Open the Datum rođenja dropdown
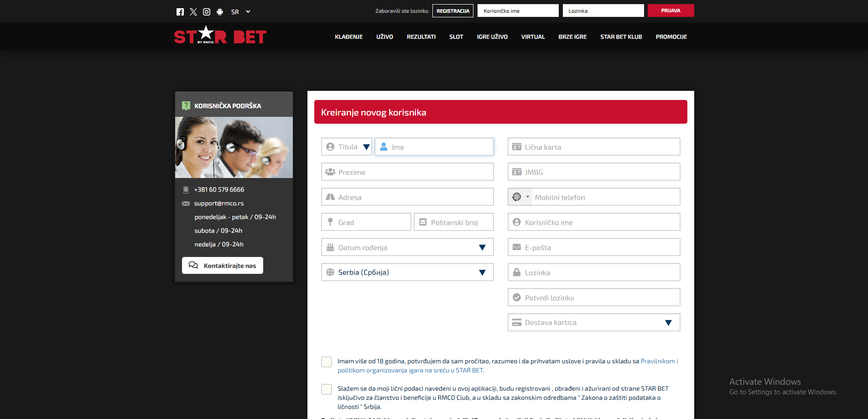 pyautogui.click(x=407, y=247)
